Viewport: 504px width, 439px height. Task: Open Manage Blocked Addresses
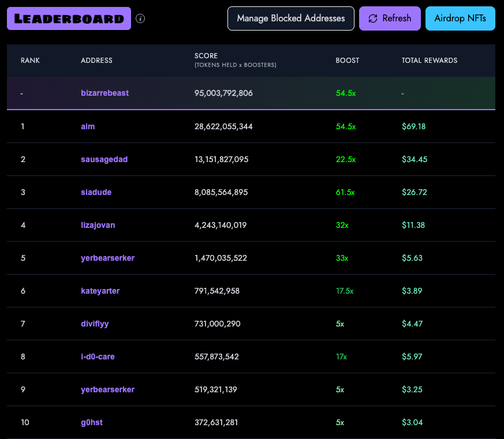tap(291, 18)
